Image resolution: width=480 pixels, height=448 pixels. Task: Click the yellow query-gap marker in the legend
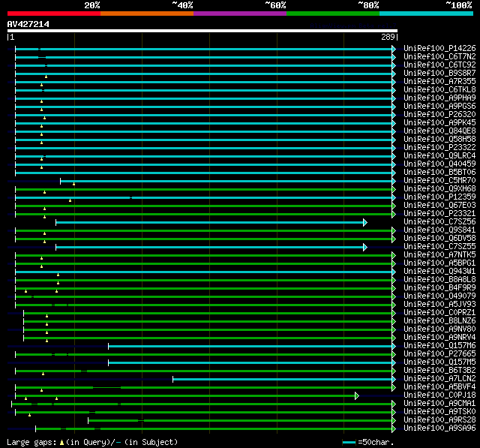(61, 443)
